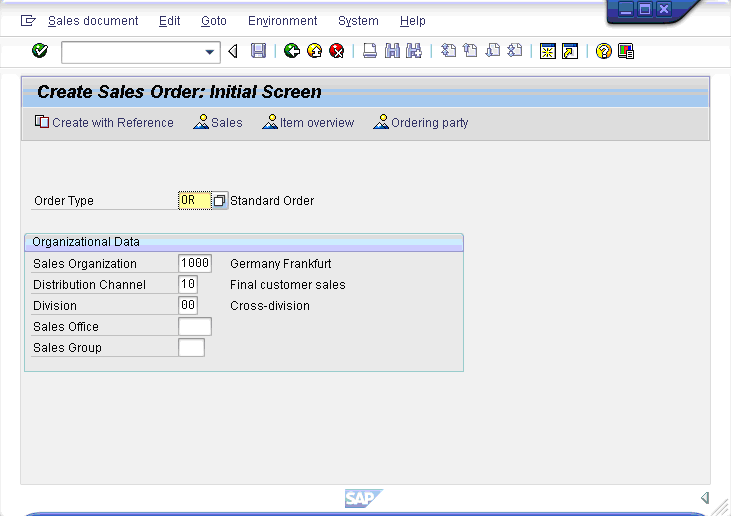Click the green Enter checkmark icon
Viewport: 731px width, 516px height.
coord(40,51)
